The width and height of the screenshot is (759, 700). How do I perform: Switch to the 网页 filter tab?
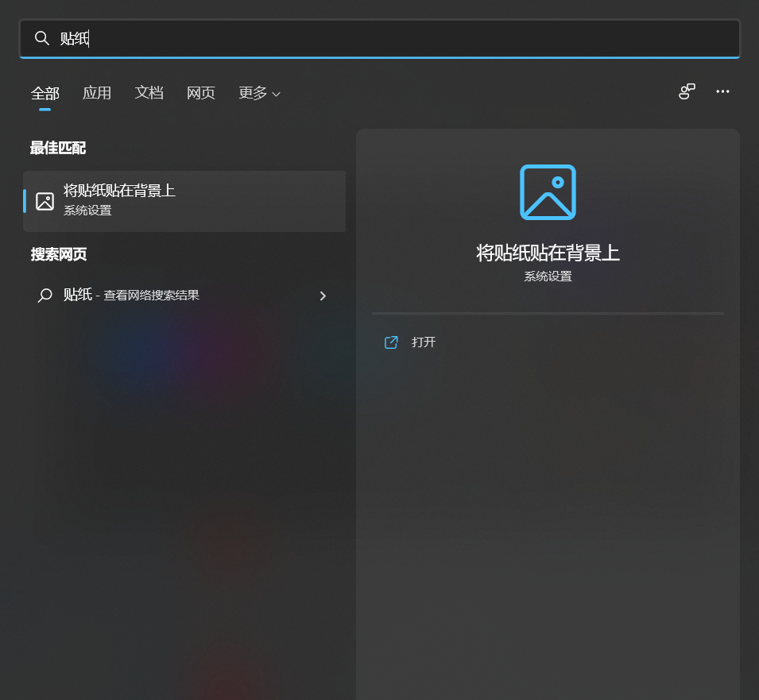201,93
